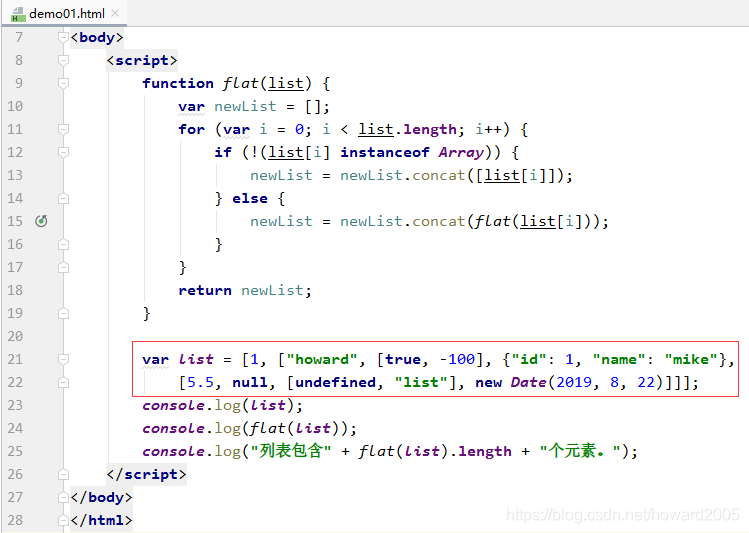Click fold end marker on line 16
Viewport: 749px width, 533px height.
pyautogui.click(x=63, y=244)
